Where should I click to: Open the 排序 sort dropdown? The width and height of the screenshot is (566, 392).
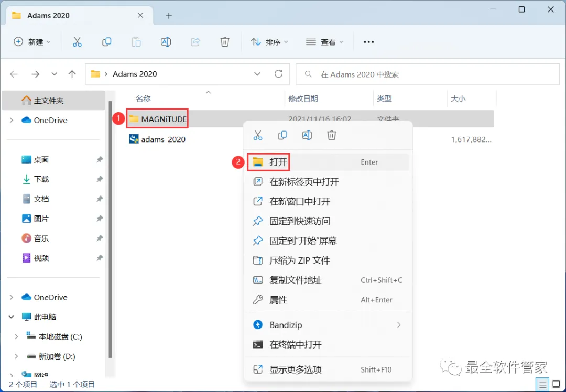click(x=270, y=42)
